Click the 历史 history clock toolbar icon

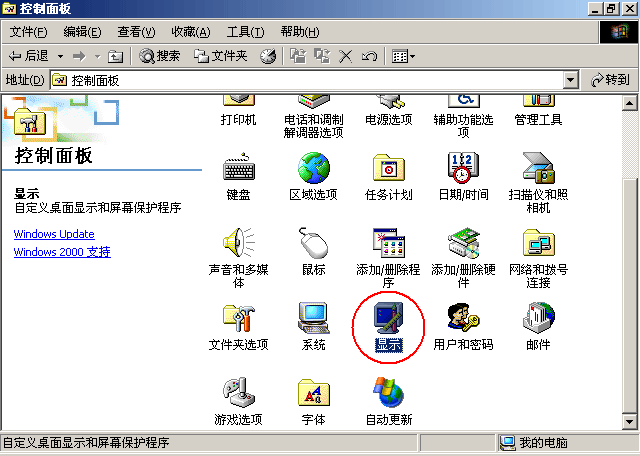pos(268,56)
